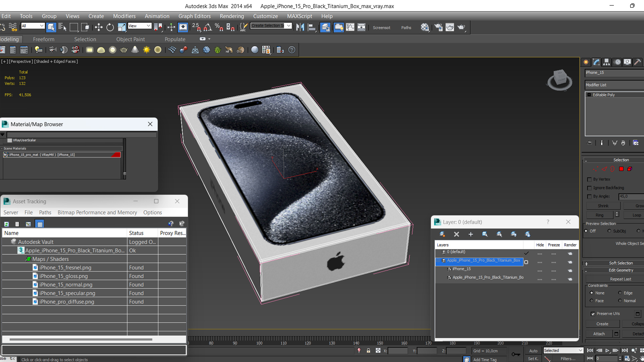The width and height of the screenshot is (644, 362).
Task: Choose the Select and Move tool
Action: click(x=99, y=27)
